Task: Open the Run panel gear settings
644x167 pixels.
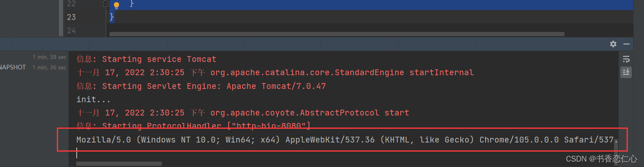Action: (613, 44)
